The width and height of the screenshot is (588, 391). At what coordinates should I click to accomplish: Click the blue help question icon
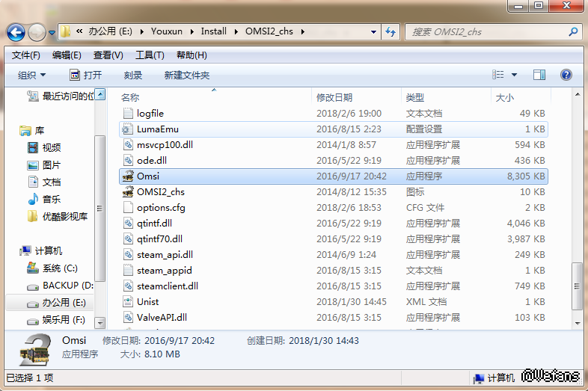coord(566,75)
